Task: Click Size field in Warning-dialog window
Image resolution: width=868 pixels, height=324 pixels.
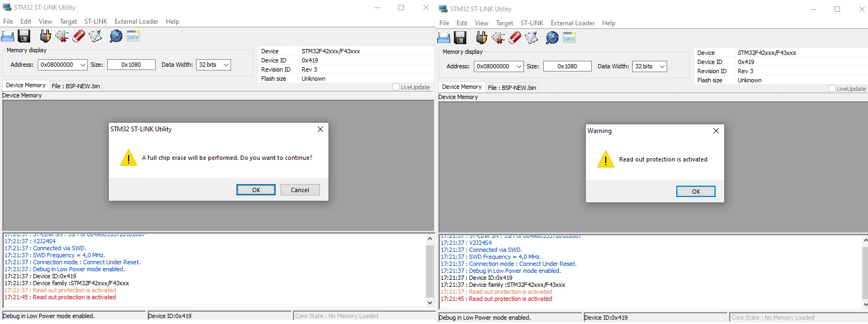Action: pyautogui.click(x=567, y=67)
